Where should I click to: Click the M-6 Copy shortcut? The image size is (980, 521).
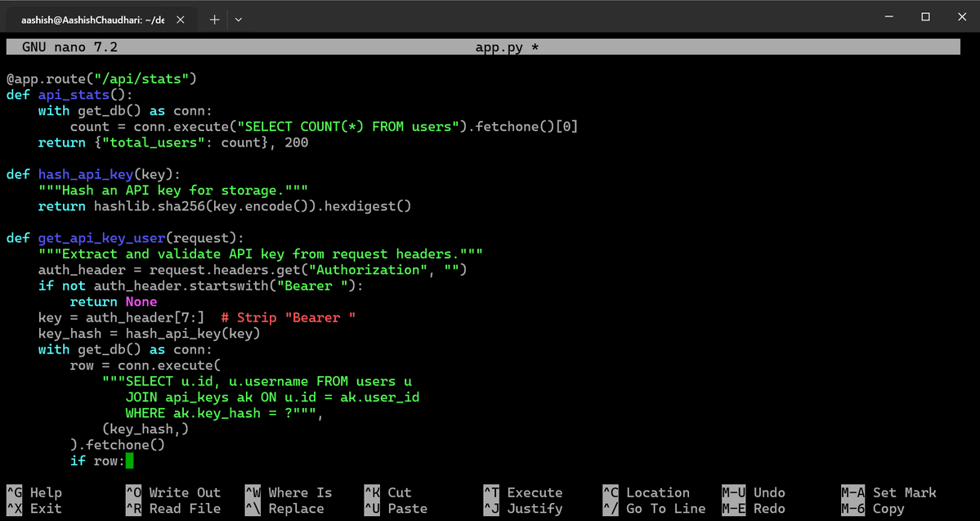pos(873,509)
